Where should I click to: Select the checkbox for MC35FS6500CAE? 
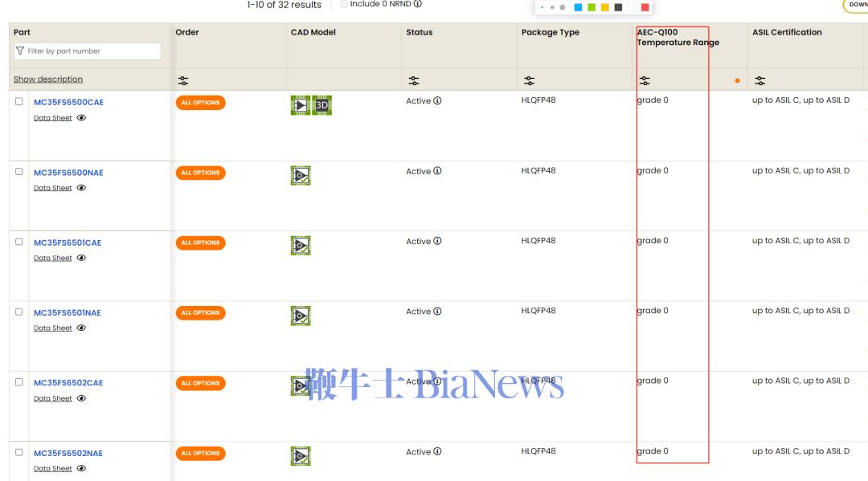coord(18,102)
